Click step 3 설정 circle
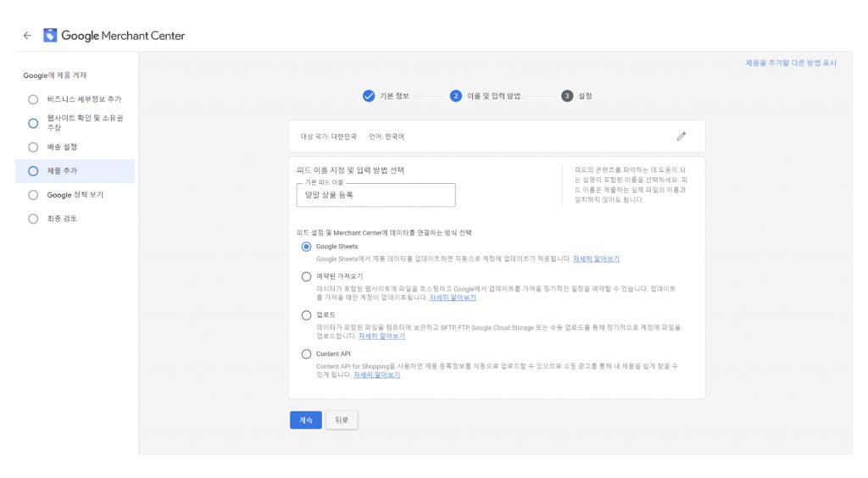This screenshot has width=868, height=478. coord(567,96)
